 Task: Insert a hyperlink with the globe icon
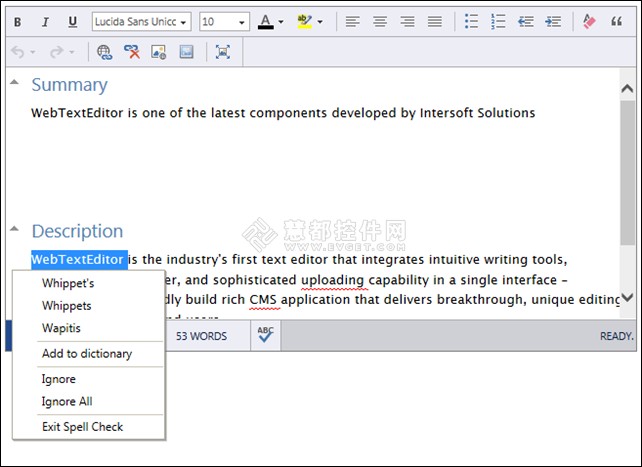[104, 52]
